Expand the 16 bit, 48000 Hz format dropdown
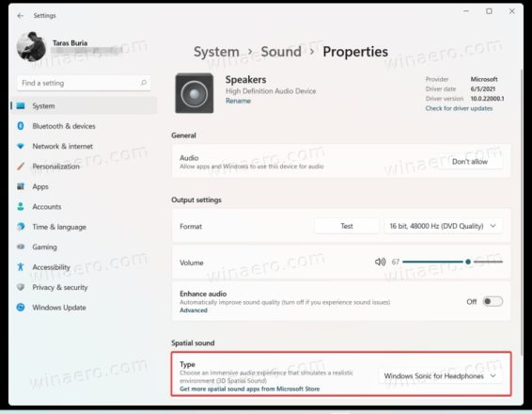 pos(443,226)
